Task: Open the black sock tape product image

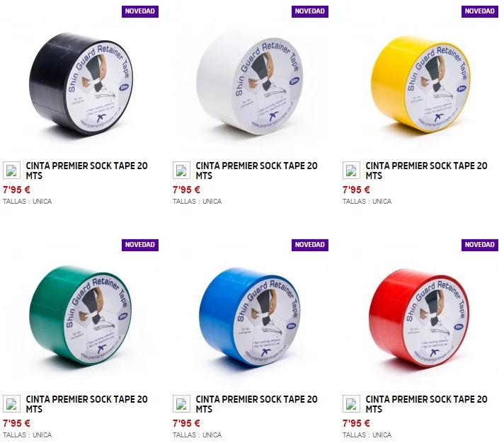Action: pyautogui.click(x=81, y=84)
